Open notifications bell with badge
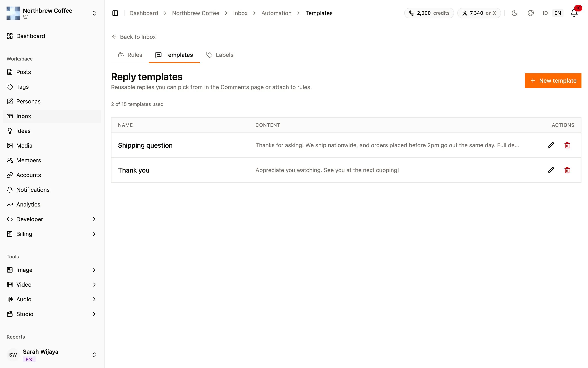 coord(574,13)
